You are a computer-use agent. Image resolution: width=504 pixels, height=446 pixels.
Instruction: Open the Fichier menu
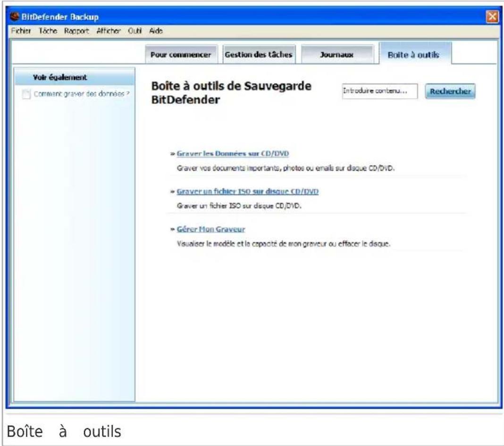tap(21, 31)
